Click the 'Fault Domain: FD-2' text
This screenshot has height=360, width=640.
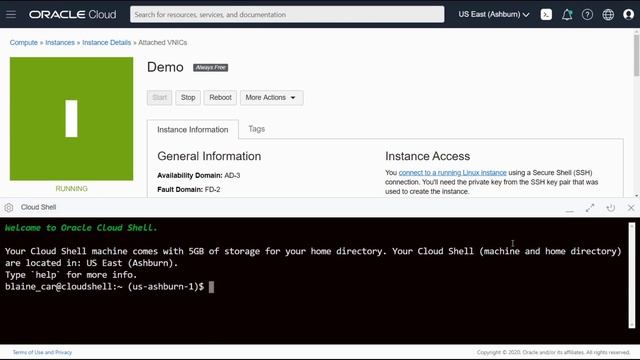(189, 189)
